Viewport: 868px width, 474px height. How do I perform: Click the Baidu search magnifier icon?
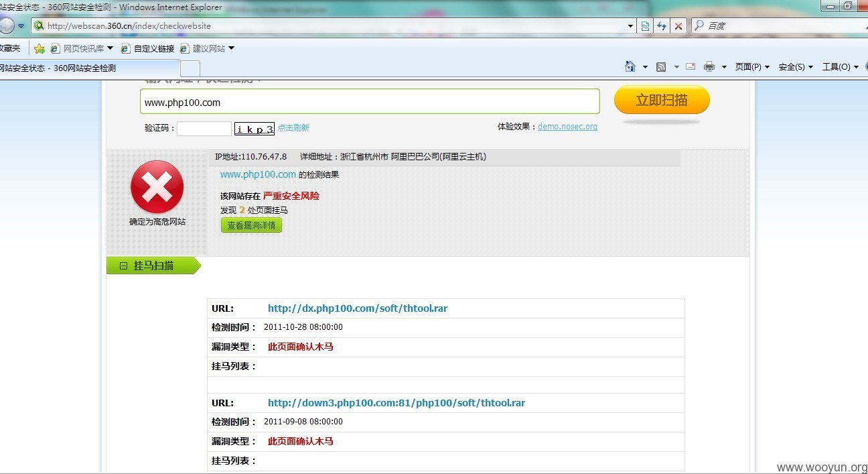coord(699,25)
